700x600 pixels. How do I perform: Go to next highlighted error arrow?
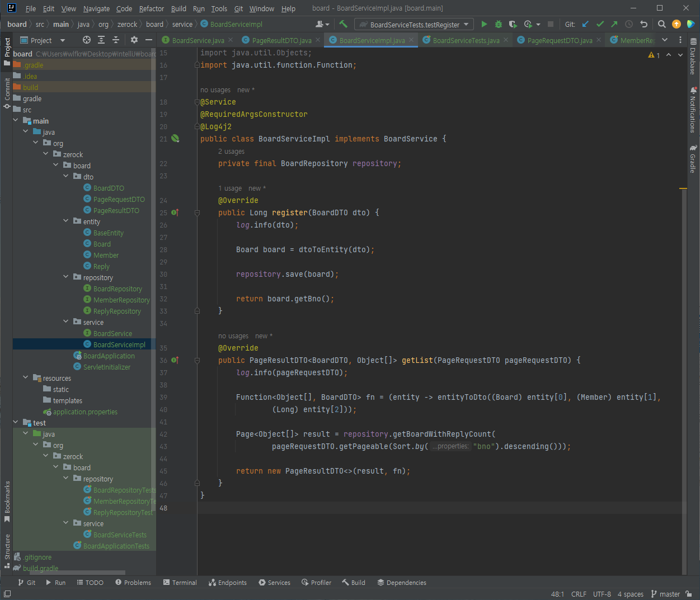tap(680, 55)
